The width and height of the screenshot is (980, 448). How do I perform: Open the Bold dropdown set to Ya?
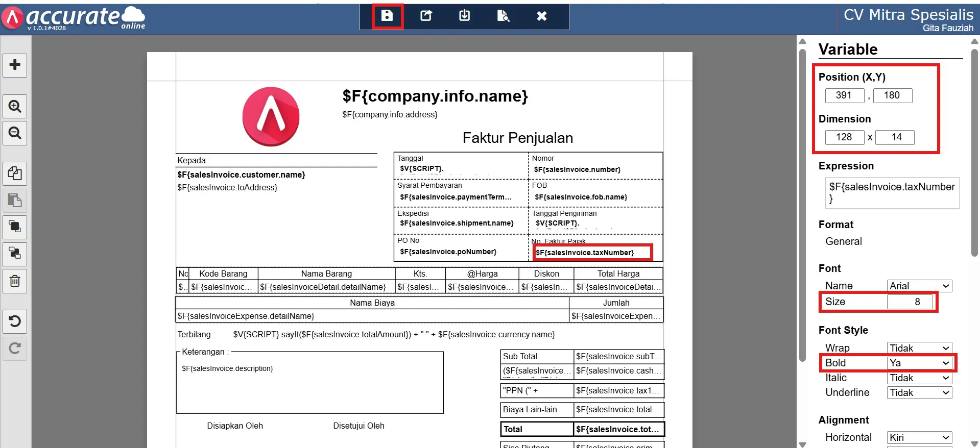pos(919,363)
